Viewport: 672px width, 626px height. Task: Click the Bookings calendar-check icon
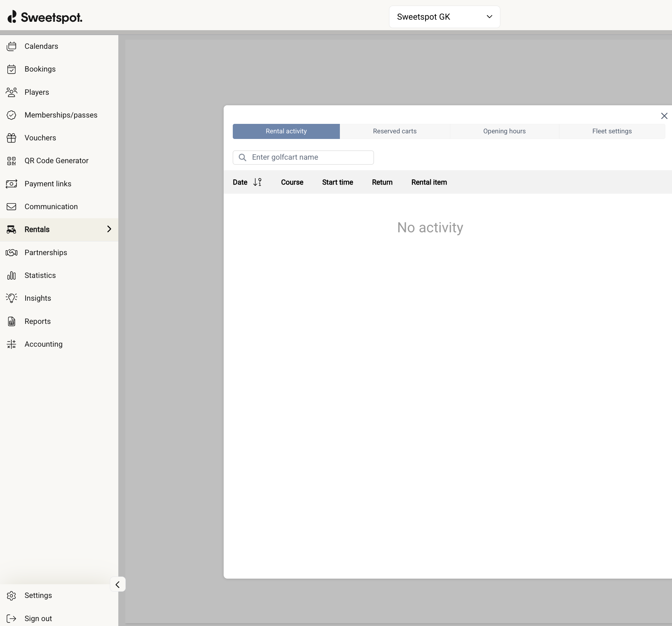click(x=12, y=69)
